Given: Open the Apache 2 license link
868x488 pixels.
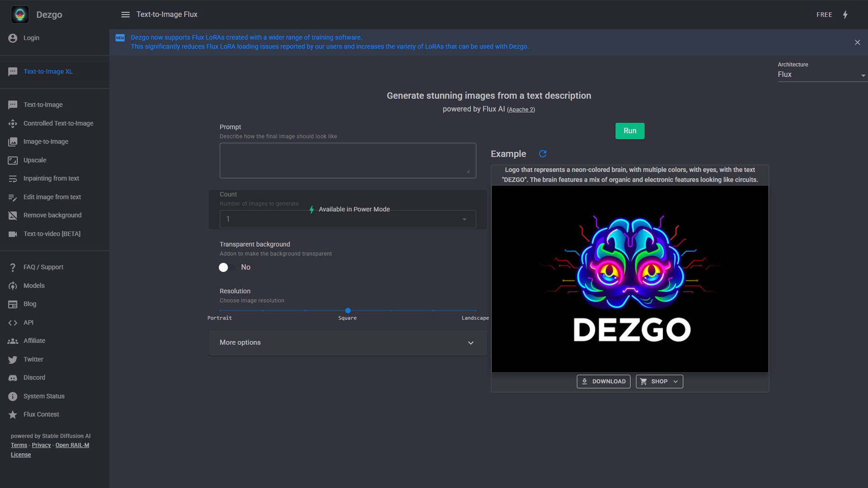Looking at the screenshot, I should 521,110.
